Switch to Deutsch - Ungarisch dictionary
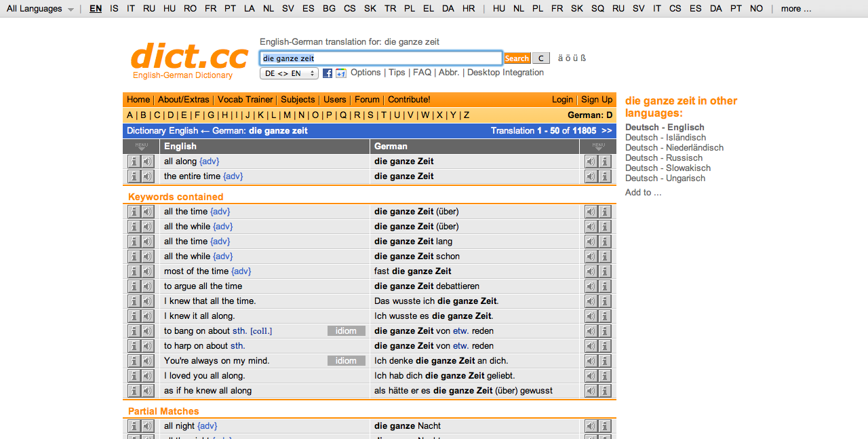Image resolution: width=868 pixels, height=439 pixels. point(665,178)
